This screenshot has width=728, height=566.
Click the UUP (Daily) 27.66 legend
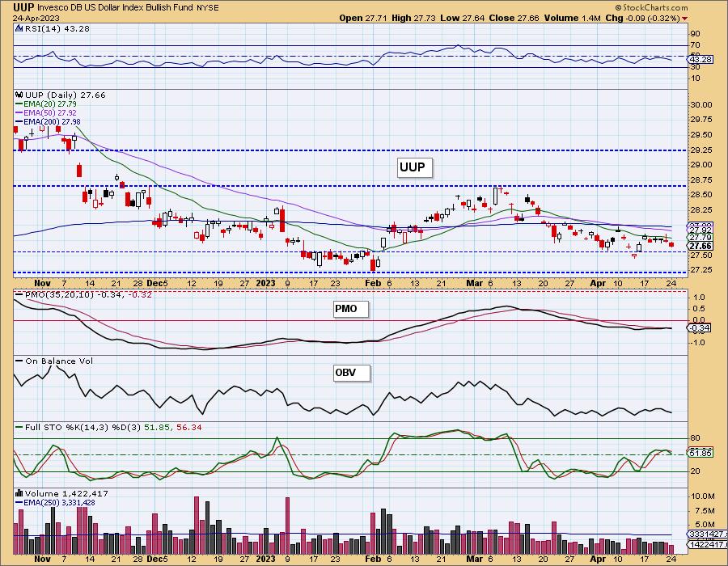pyautogui.click(x=65, y=95)
